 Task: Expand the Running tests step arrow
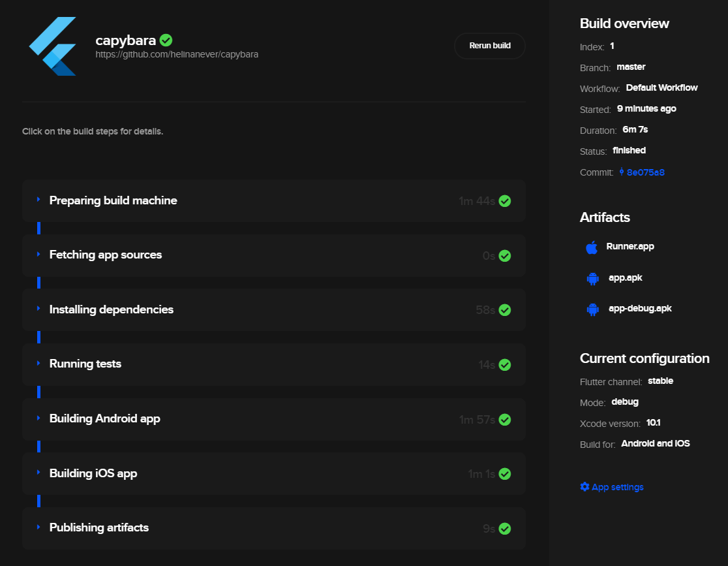tap(38, 363)
